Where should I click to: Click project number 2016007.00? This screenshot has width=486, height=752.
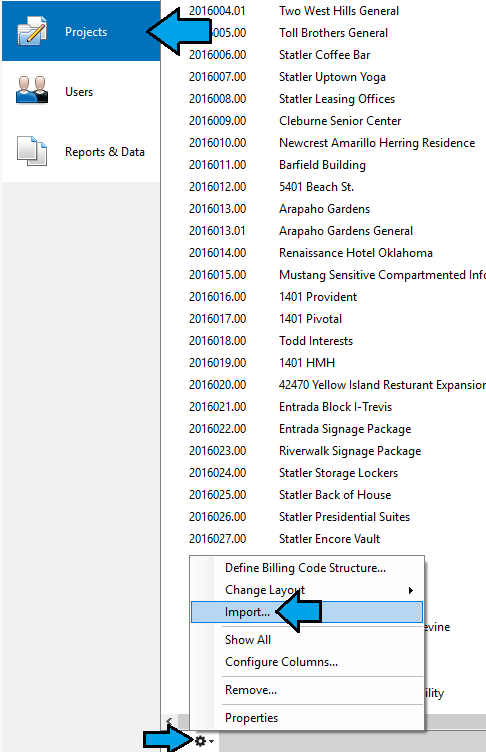click(x=217, y=77)
